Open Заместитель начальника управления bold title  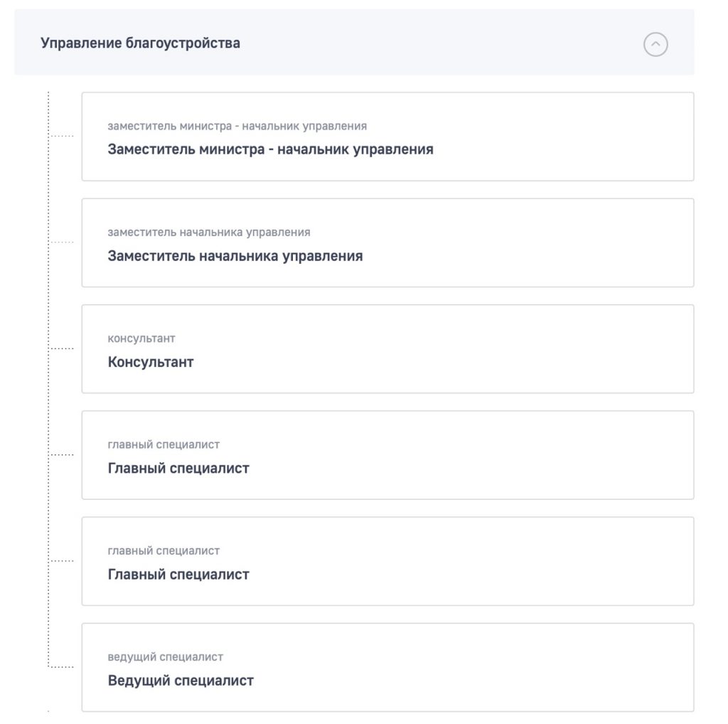coord(235,256)
